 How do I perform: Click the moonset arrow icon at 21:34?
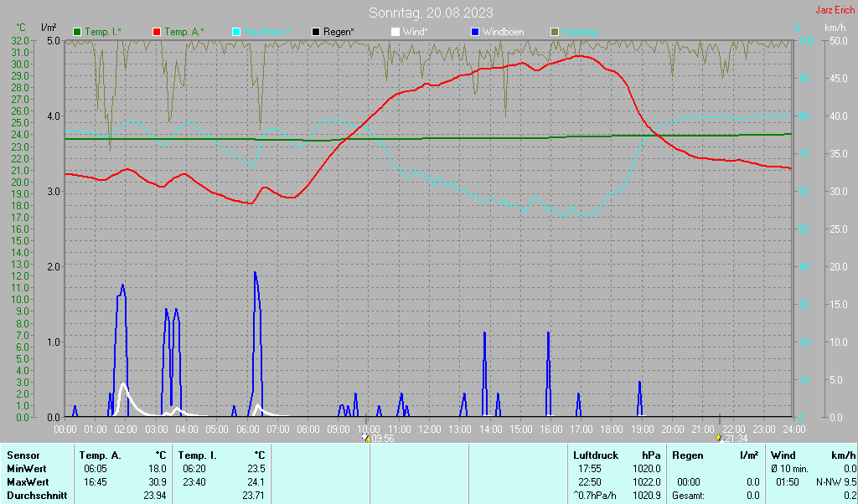tap(720, 438)
